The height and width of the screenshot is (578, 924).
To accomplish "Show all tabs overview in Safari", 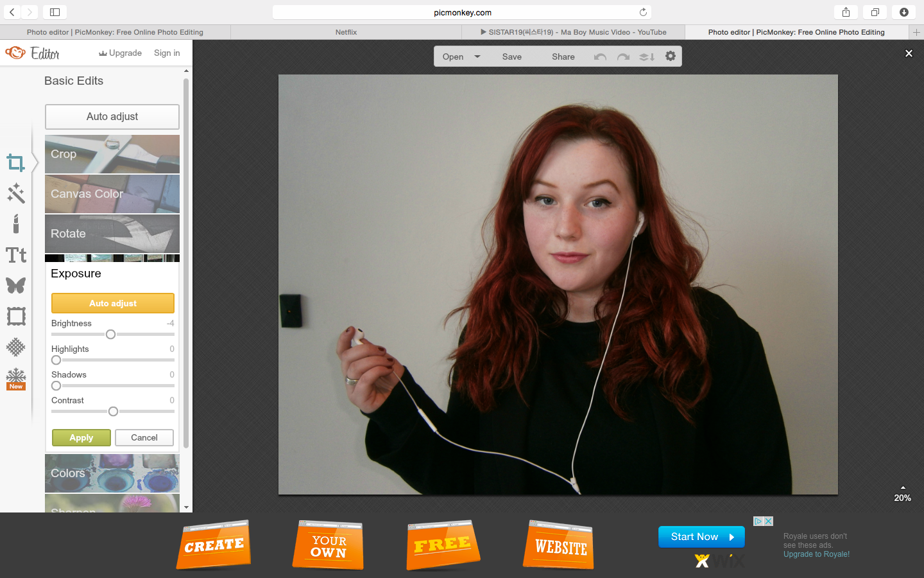I will tap(875, 12).
